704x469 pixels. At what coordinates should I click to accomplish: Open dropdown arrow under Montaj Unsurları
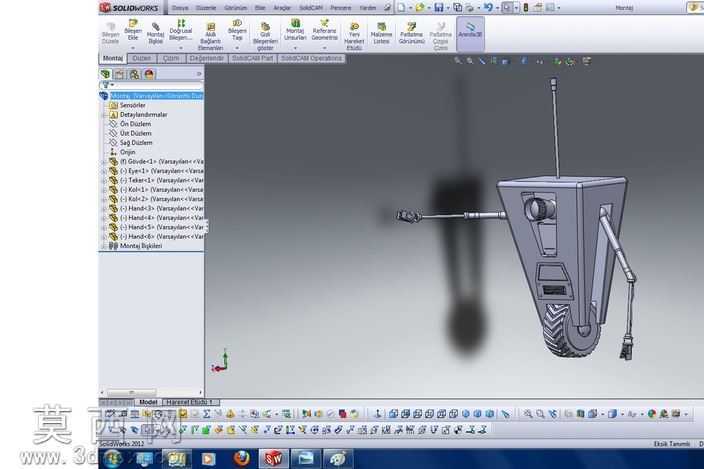295,48
